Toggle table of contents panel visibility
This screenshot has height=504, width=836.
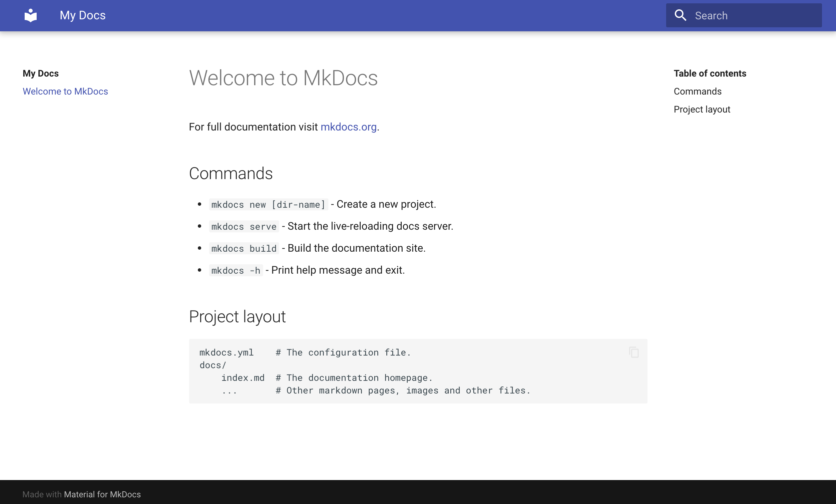point(709,73)
